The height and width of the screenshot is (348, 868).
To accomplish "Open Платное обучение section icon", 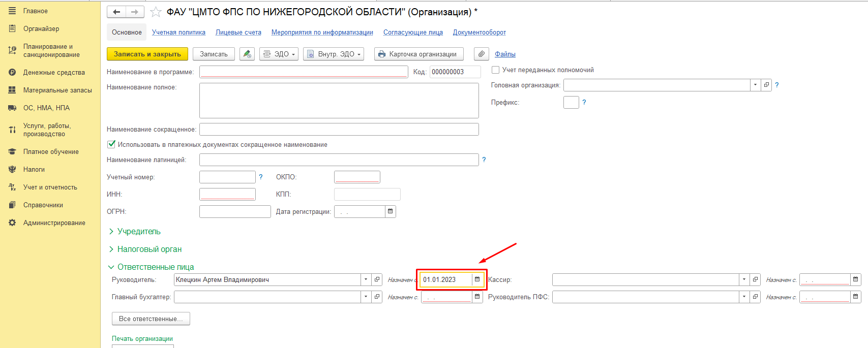I will [12, 151].
